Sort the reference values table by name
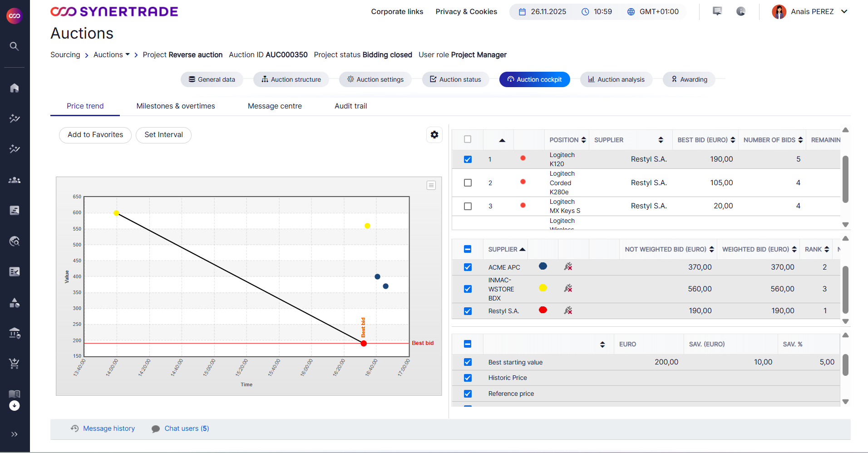The height and width of the screenshot is (453, 868). click(x=602, y=345)
